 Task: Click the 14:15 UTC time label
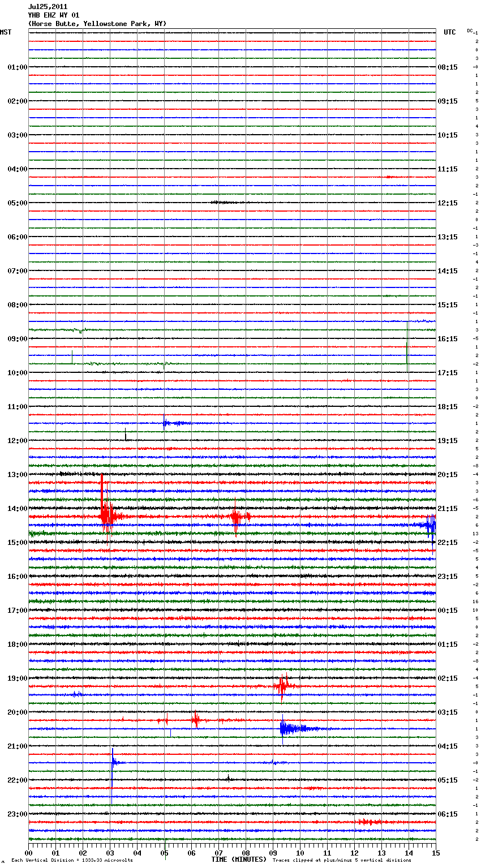[x=448, y=271]
